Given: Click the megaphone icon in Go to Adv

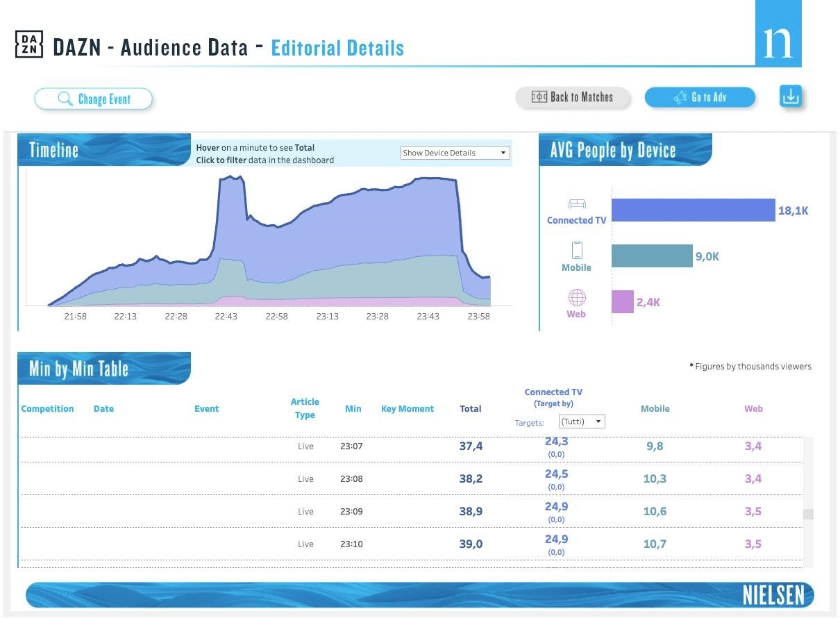Looking at the screenshot, I should tap(680, 97).
